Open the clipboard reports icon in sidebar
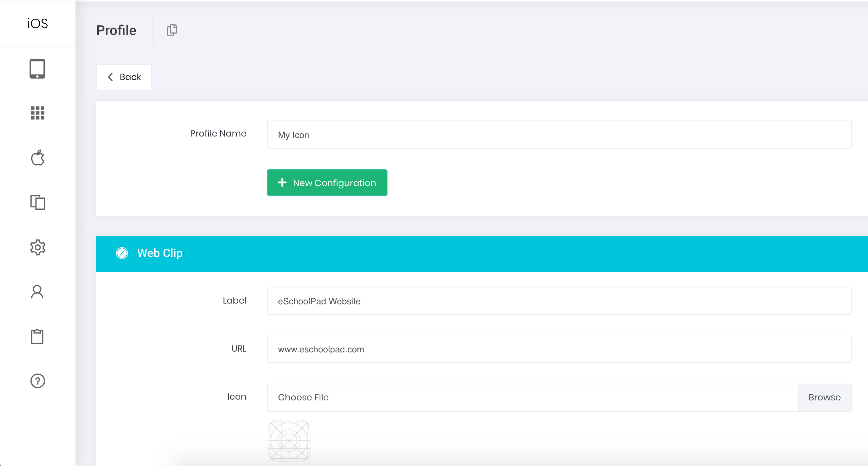The width and height of the screenshot is (868, 466). 37,336
